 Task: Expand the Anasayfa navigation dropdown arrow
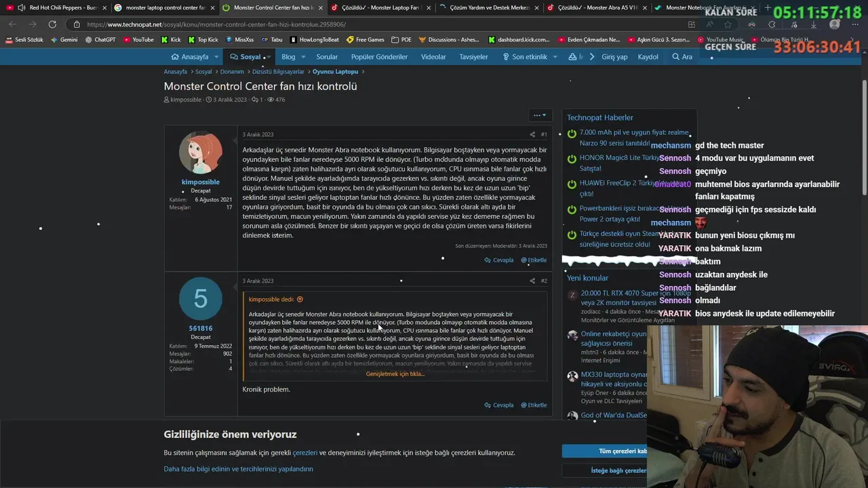click(x=216, y=57)
